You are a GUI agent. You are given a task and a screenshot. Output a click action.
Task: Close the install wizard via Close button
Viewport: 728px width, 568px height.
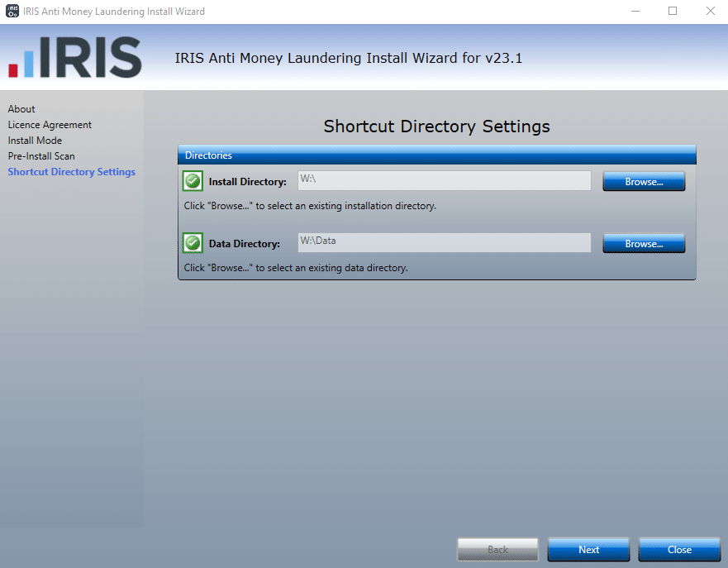(679, 550)
